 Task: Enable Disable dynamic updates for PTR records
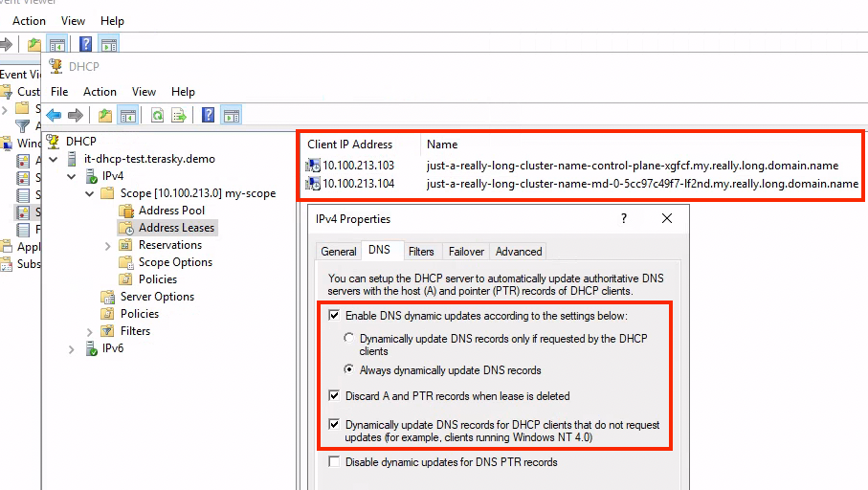[x=334, y=461]
